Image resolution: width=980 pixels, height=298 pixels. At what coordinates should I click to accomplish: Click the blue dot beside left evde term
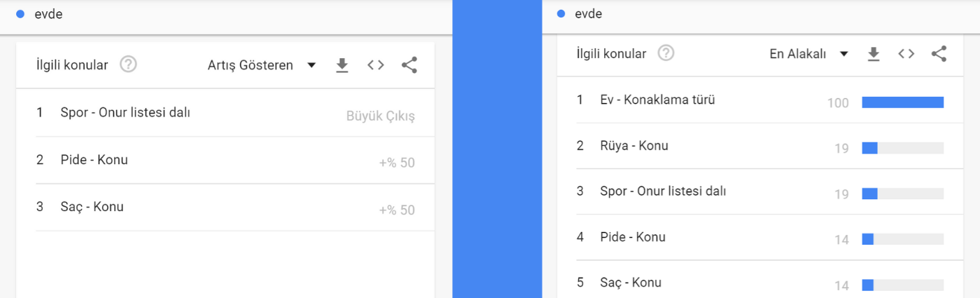point(20,14)
